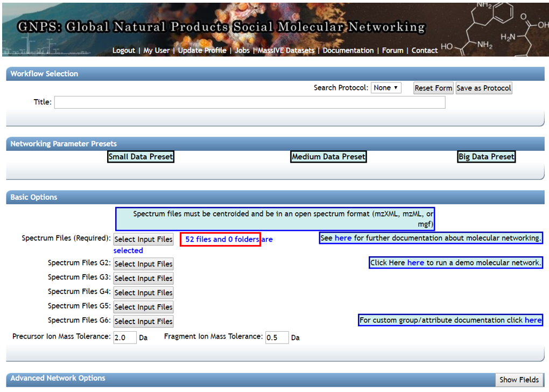Click the GNPS site title banner
This screenshot has width=549, height=392.
(x=221, y=26)
